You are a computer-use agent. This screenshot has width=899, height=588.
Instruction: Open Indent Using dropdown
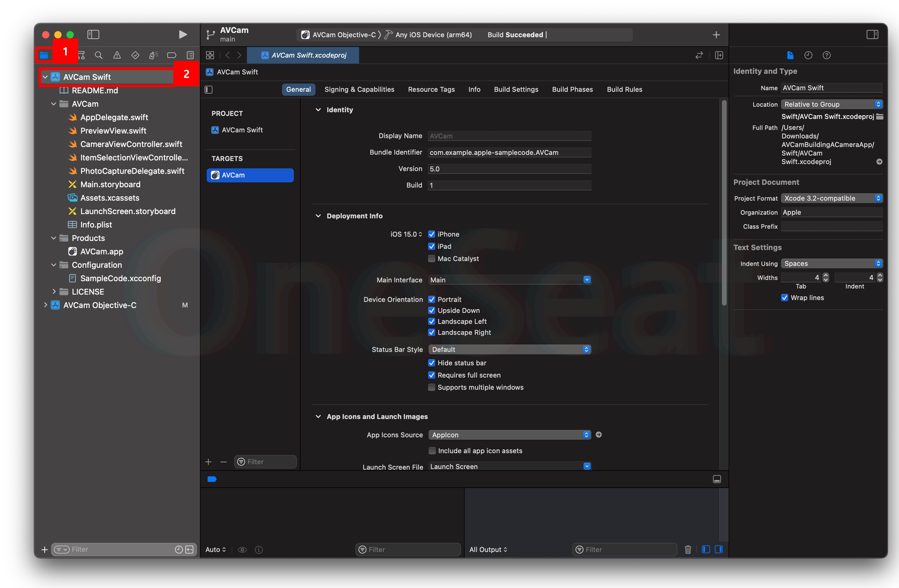(832, 264)
